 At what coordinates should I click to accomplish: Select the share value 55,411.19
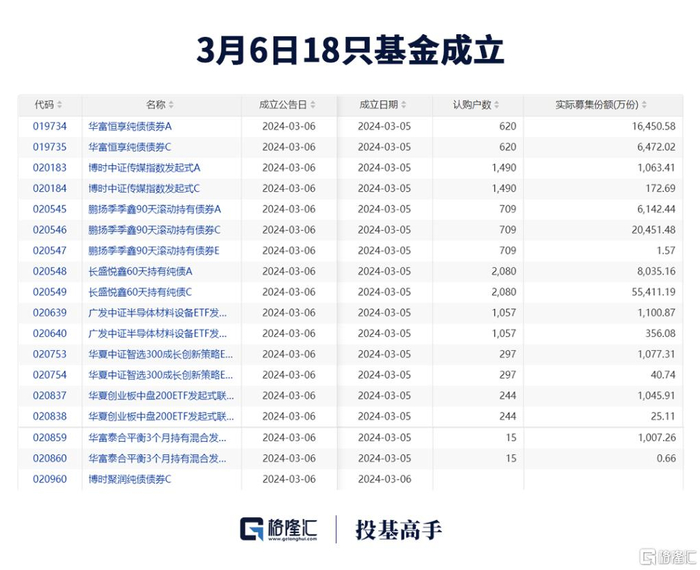654,292
